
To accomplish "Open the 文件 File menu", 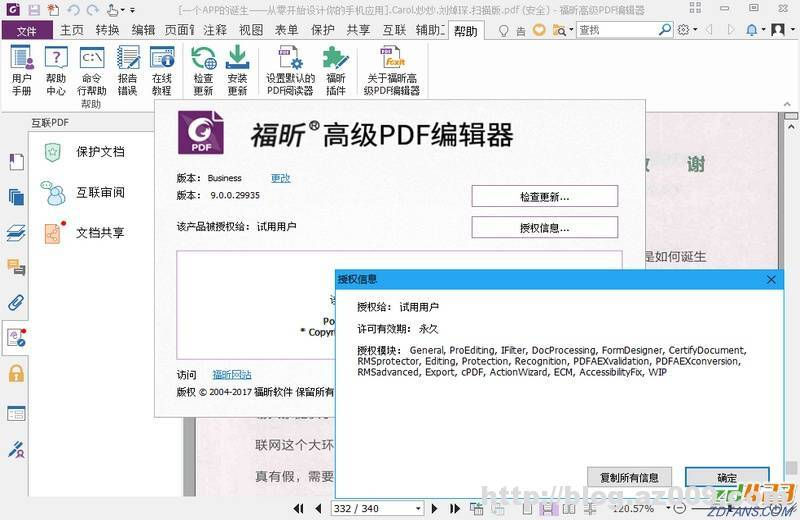I will click(27, 31).
